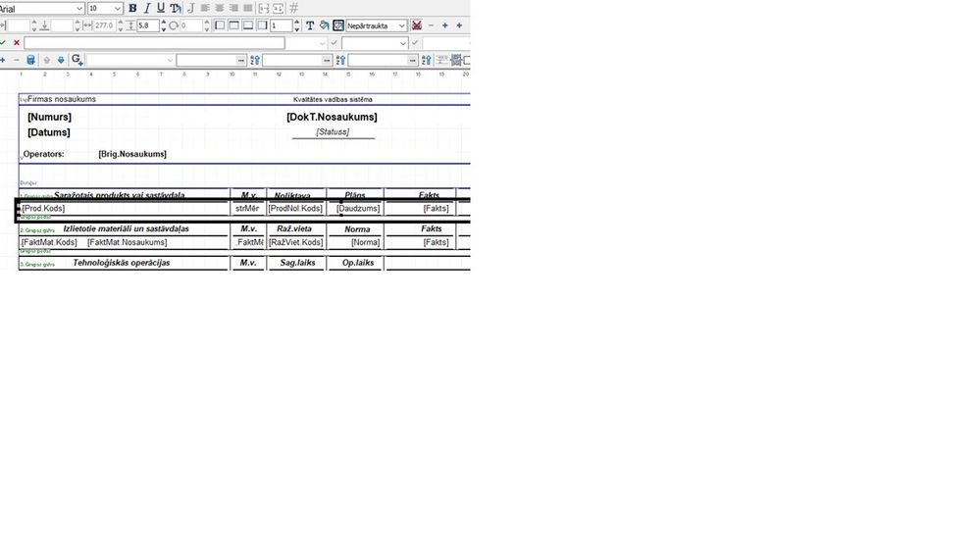Toggle bold formatting

click(x=132, y=8)
